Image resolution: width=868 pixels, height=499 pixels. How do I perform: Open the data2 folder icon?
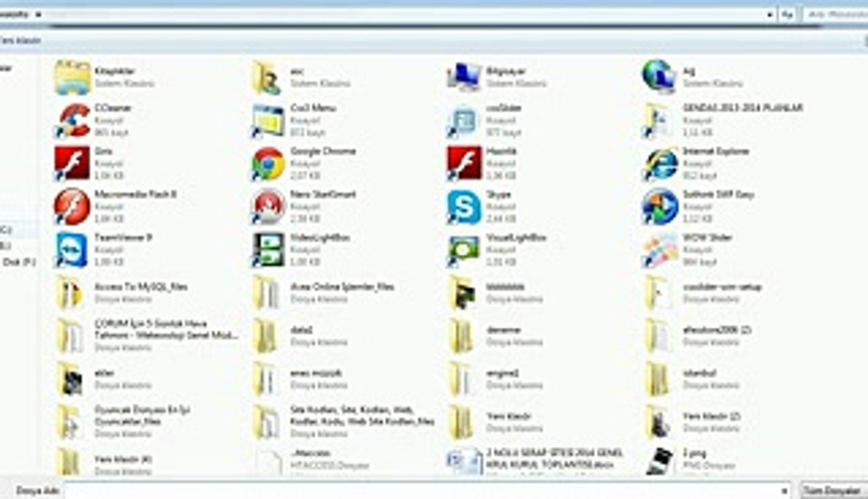[266, 336]
